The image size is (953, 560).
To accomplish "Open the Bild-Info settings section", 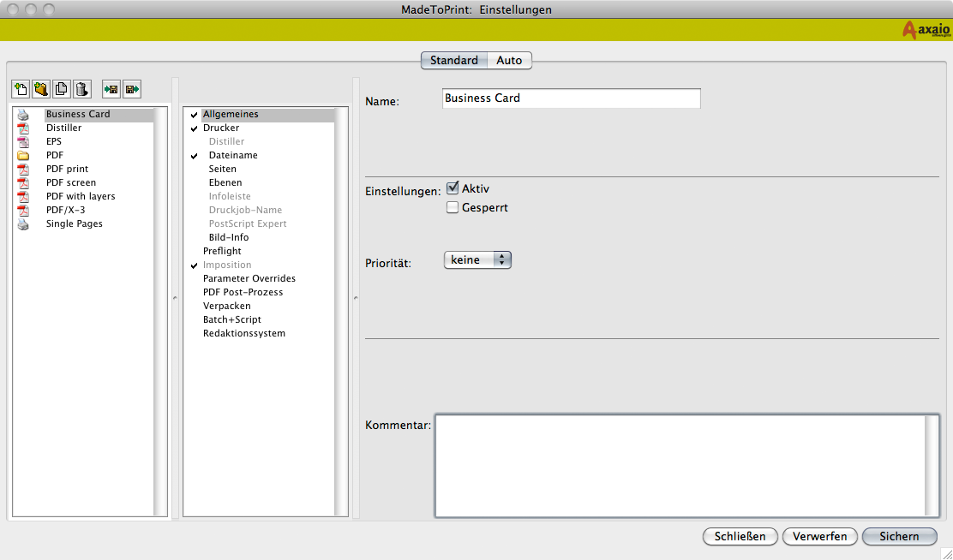I will (229, 237).
